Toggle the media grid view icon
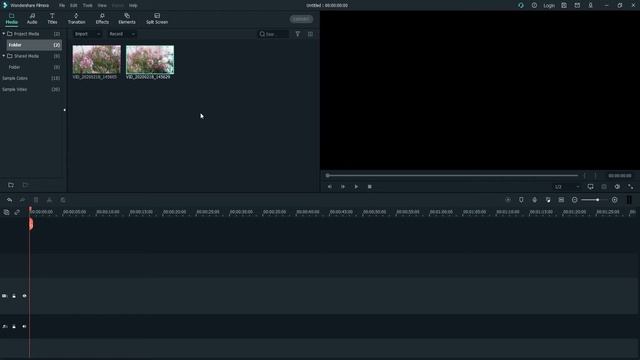 click(310, 34)
